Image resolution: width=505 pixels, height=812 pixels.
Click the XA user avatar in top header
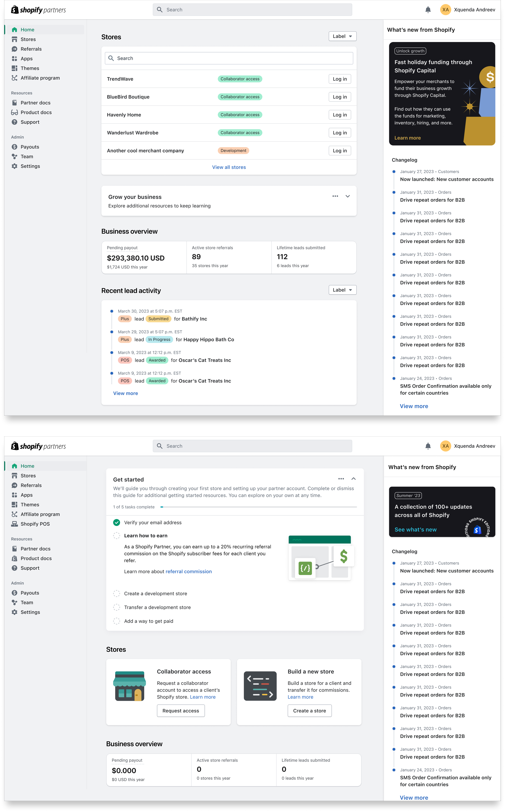(445, 10)
